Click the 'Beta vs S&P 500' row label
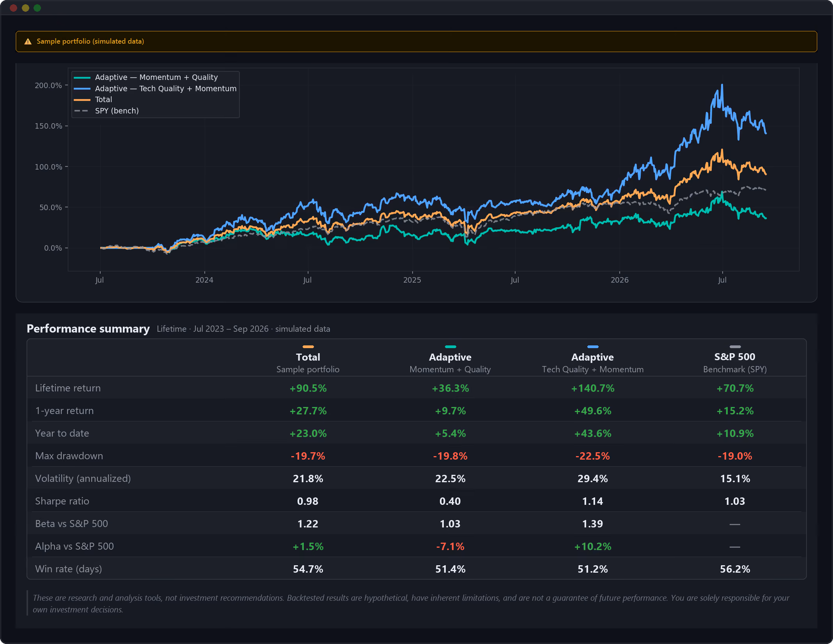The image size is (833, 644). tap(71, 524)
